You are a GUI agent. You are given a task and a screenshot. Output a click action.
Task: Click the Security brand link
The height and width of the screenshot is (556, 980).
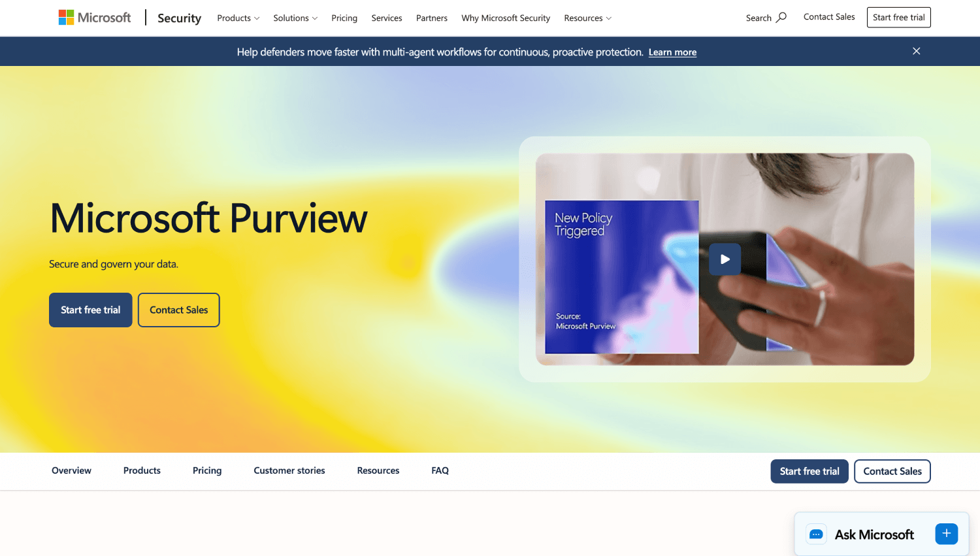[179, 18]
